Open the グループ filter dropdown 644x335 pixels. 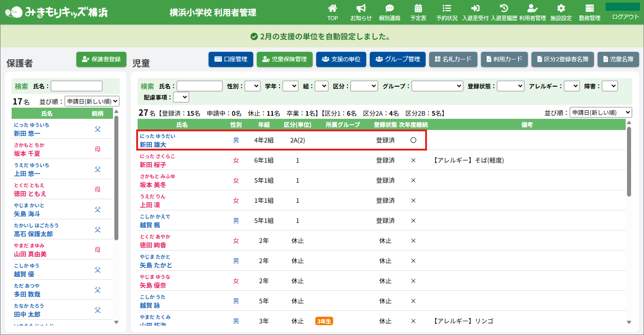(x=437, y=86)
